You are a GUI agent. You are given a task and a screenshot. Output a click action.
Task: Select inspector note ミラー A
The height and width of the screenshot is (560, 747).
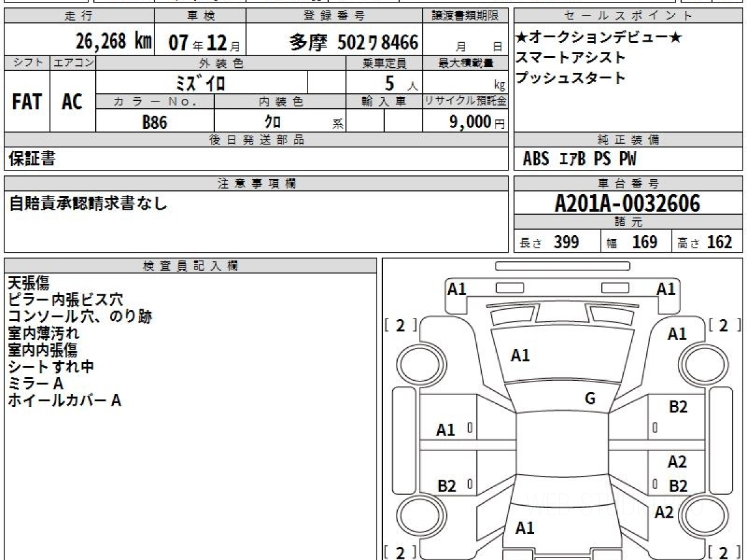(x=35, y=384)
